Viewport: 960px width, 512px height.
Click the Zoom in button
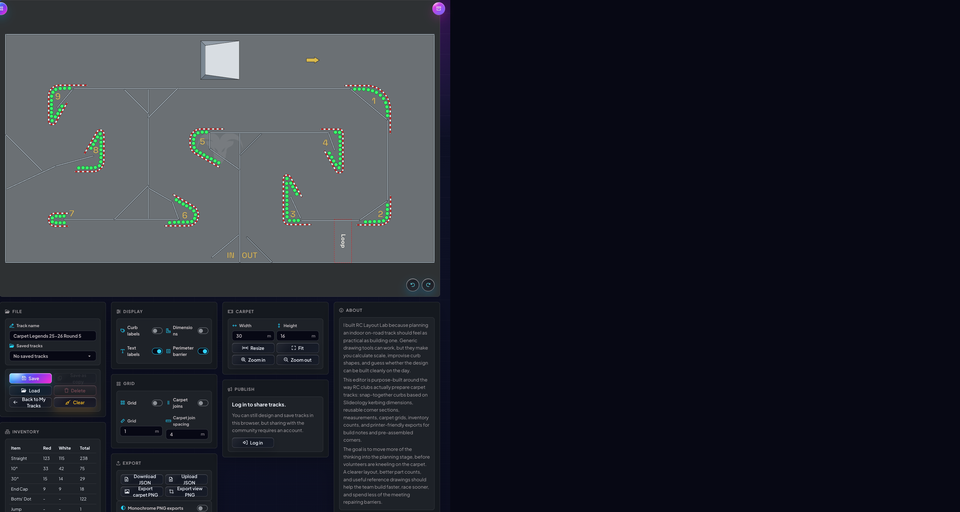pyautogui.click(x=253, y=360)
